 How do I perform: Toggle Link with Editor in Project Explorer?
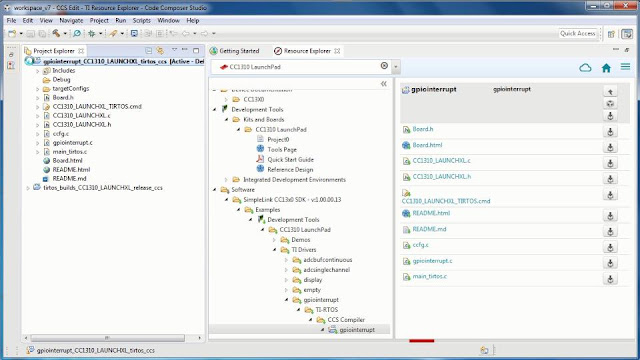point(160,51)
